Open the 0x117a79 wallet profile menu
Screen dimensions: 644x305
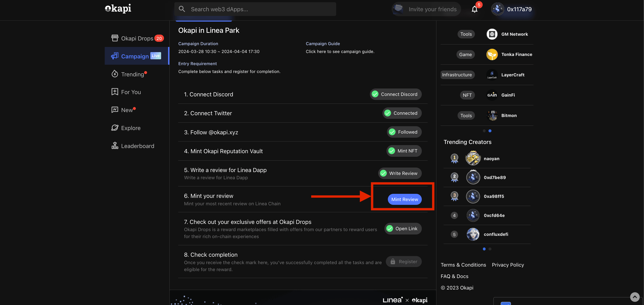(x=511, y=9)
